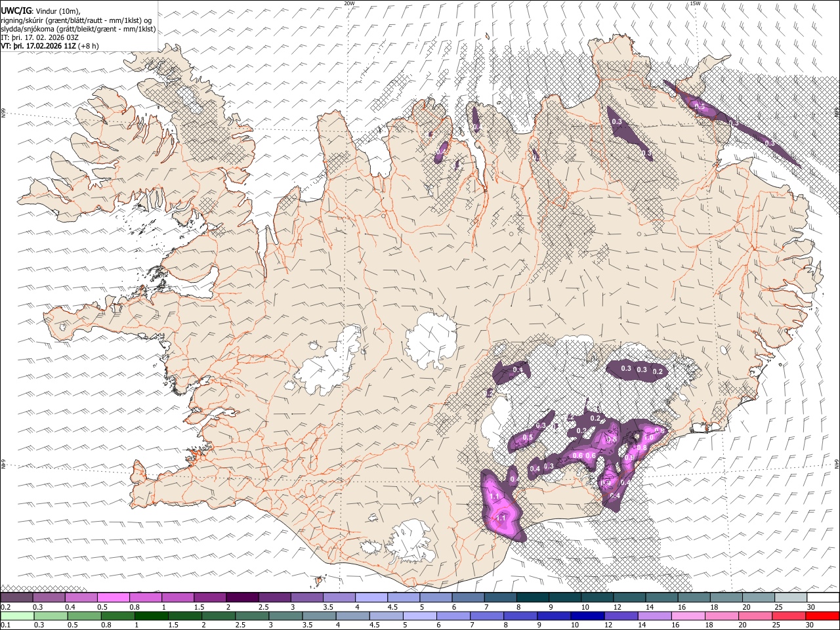
Task: Select the dark teal snow swatch labeled 8
Action: tap(533, 597)
